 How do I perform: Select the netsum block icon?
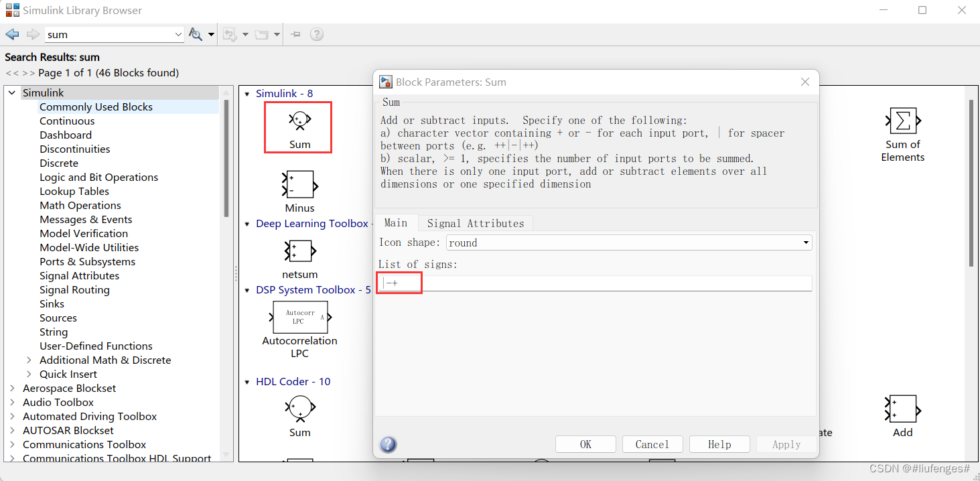point(299,251)
